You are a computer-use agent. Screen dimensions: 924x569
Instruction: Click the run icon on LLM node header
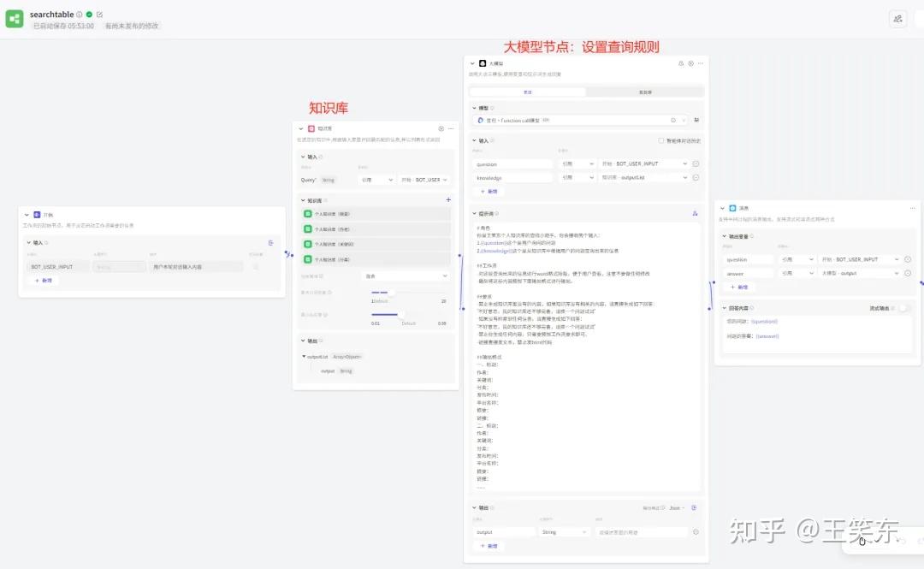coord(690,63)
